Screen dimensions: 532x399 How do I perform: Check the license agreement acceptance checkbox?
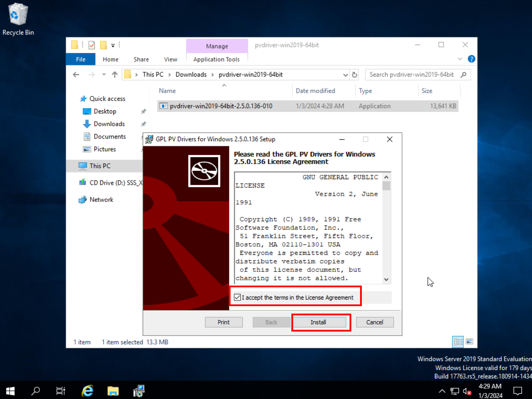(x=237, y=297)
